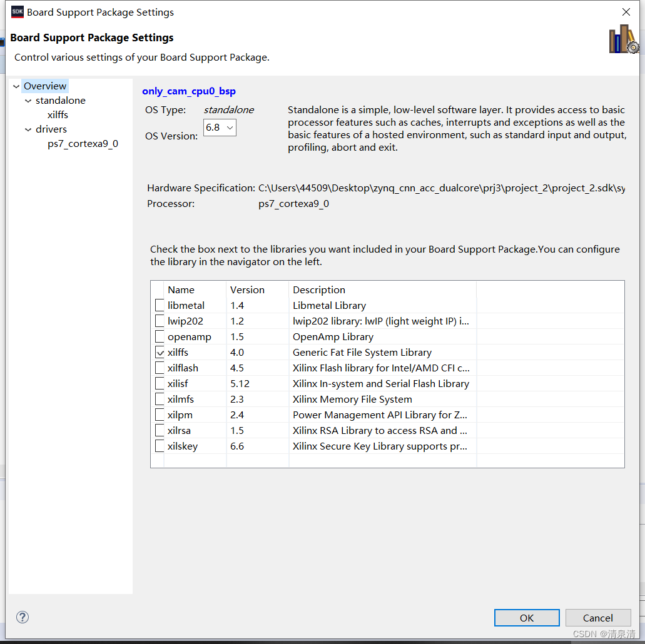
Task: Click the Processor ps7_cortexa9_0 value
Action: click(x=293, y=204)
